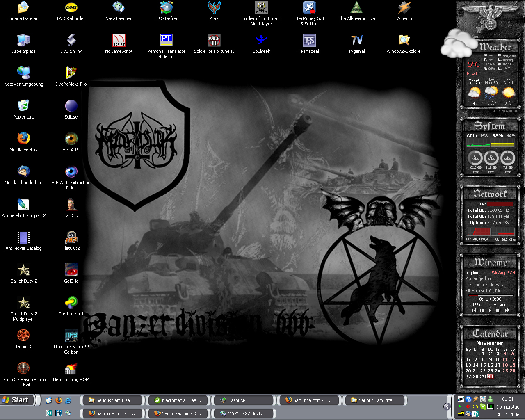
Task: Open the Mozilla Thunderbird desktop icon
Action: pyautogui.click(x=23, y=175)
